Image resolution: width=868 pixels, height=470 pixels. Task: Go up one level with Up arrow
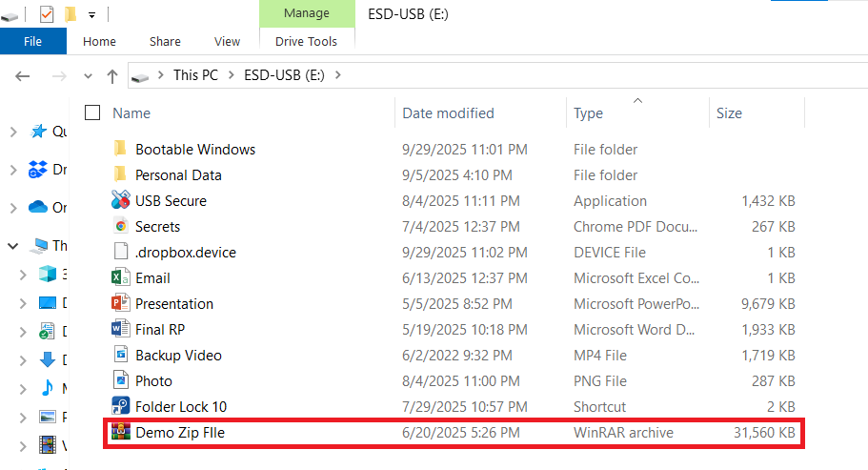pos(111,76)
